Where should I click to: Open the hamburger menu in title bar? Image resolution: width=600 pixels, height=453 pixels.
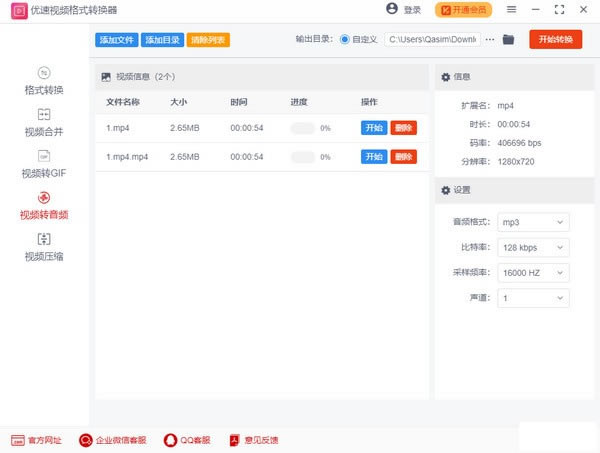click(x=511, y=10)
